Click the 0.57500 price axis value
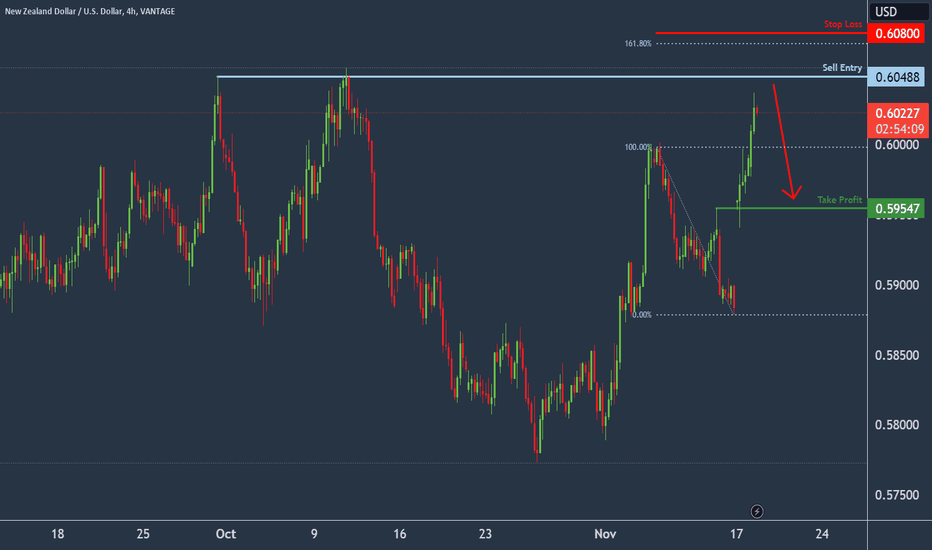932x550 pixels. point(897,495)
